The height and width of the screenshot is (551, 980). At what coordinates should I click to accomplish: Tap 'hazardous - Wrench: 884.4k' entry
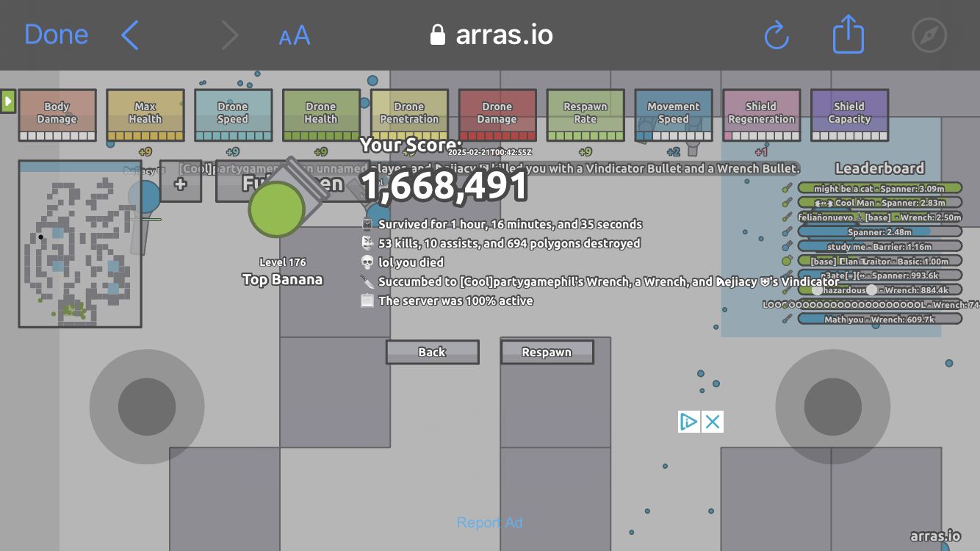[x=879, y=289]
